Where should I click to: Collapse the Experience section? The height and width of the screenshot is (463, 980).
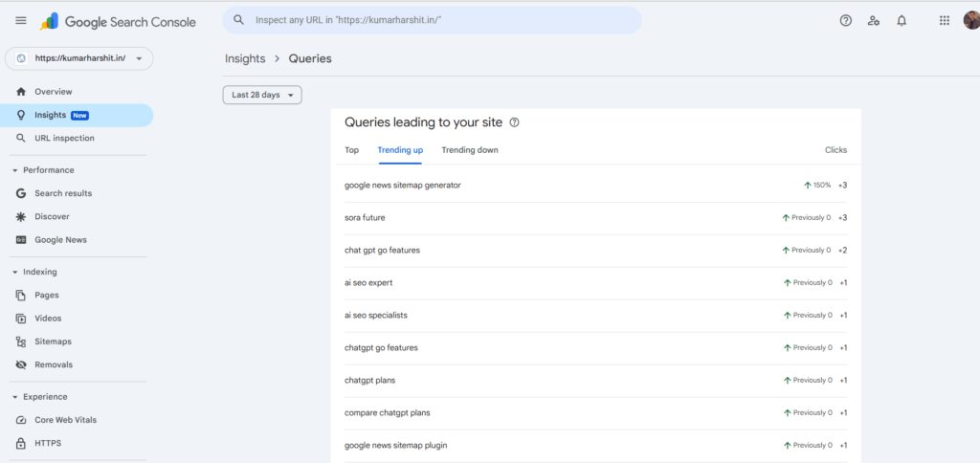point(39,397)
